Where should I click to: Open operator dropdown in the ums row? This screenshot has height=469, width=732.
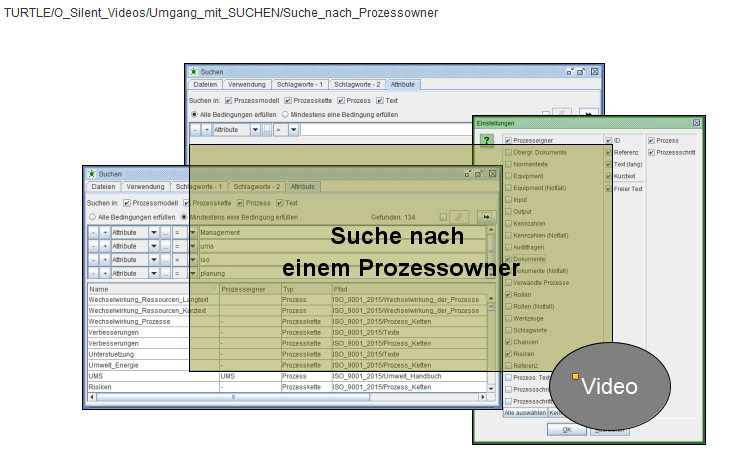193,246
